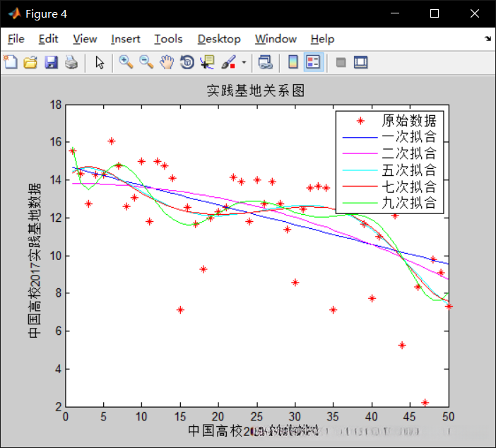The width and height of the screenshot is (496, 448).
Task: Click the cyan line sample in legend
Action: pos(360,170)
